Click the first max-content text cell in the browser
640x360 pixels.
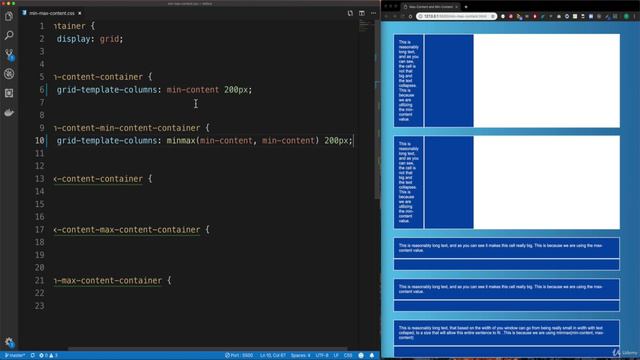pos(507,248)
